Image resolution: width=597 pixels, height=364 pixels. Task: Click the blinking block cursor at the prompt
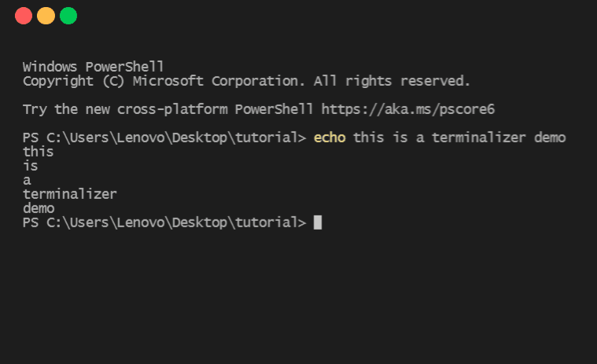pos(318,222)
